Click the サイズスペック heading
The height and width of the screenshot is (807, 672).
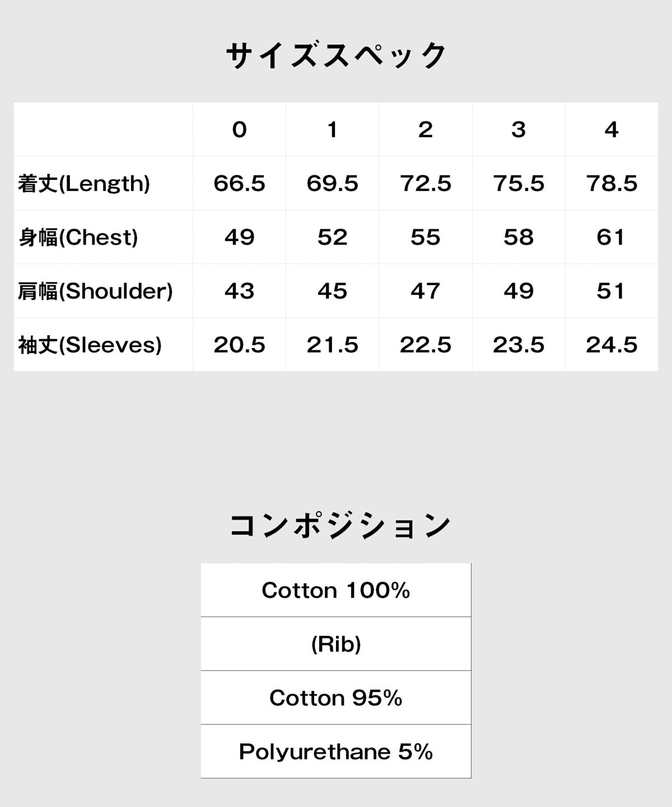(x=336, y=56)
